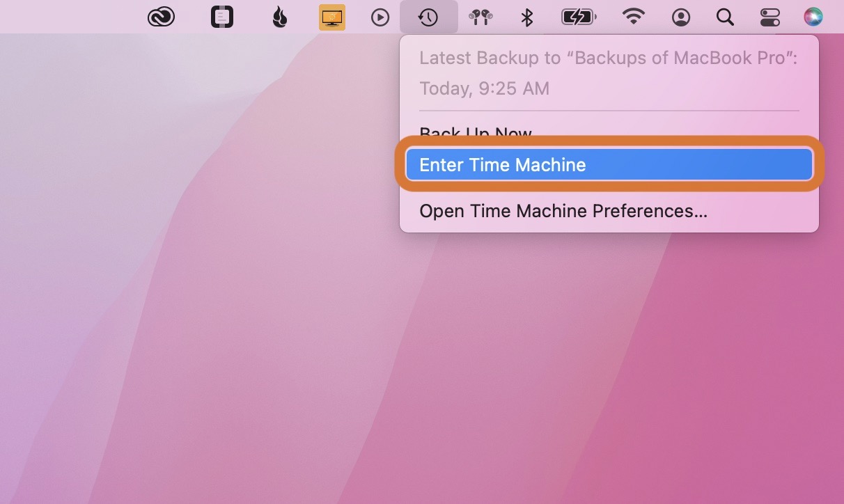
Task: Click the Time Machine clock icon
Action: [428, 17]
